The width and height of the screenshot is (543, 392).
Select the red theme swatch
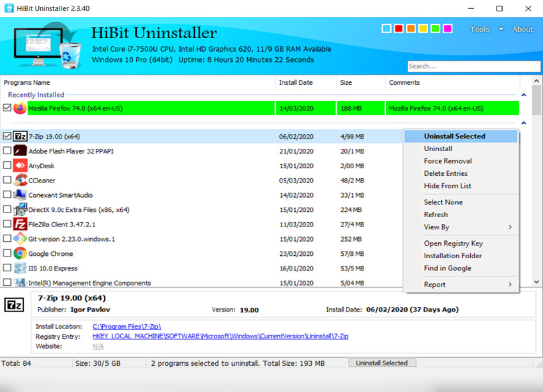399,29
